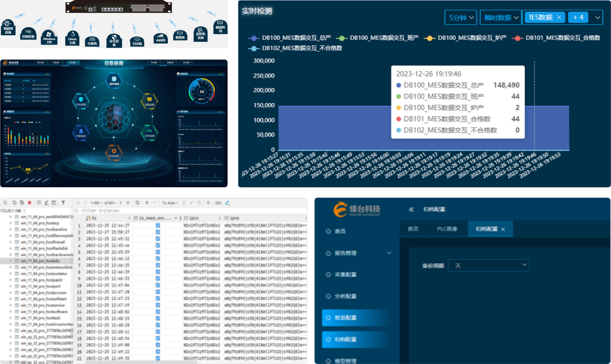
Task: Switch to the PLC画像 tab
Action: (x=446, y=229)
